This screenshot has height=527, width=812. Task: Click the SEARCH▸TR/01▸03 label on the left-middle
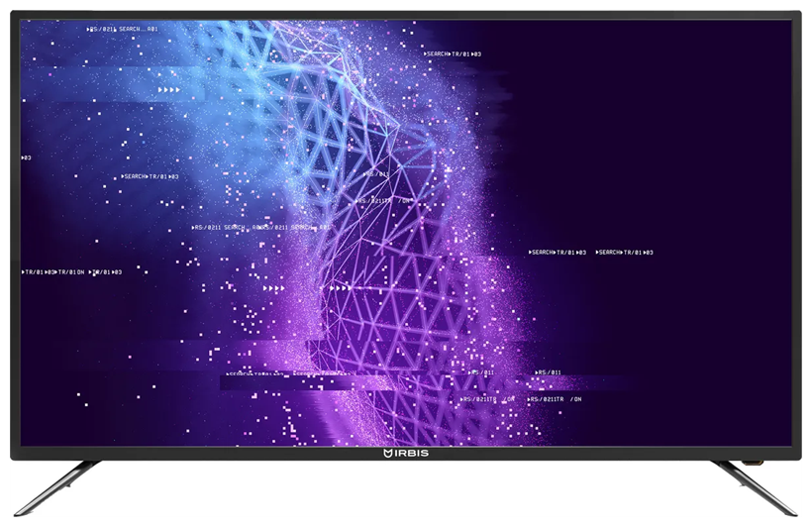point(150,176)
